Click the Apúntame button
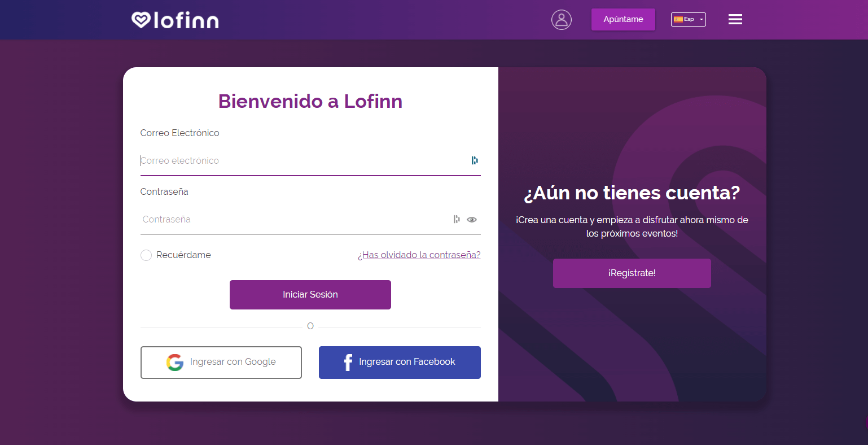The image size is (868, 445). coord(623,19)
